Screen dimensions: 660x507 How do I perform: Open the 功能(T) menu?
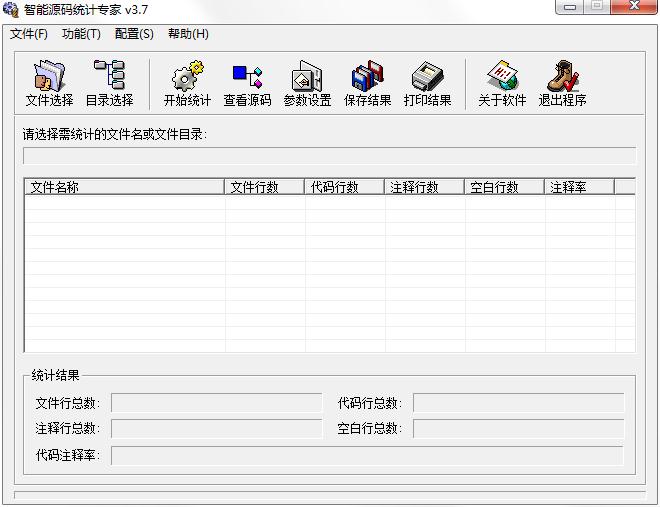click(x=81, y=34)
